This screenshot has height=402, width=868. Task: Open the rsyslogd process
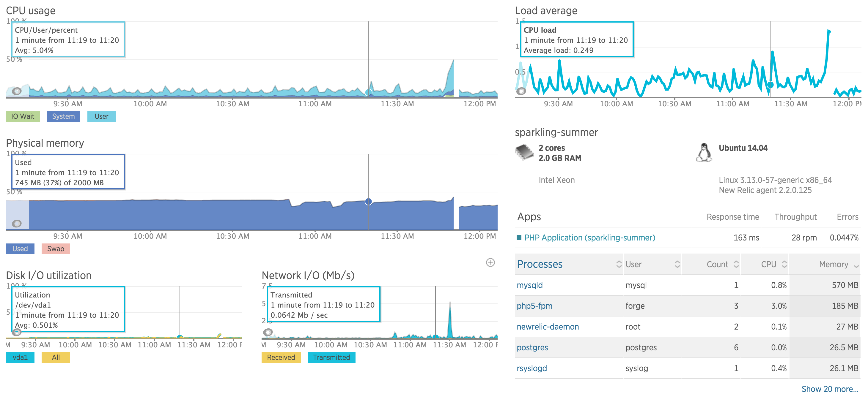(532, 368)
